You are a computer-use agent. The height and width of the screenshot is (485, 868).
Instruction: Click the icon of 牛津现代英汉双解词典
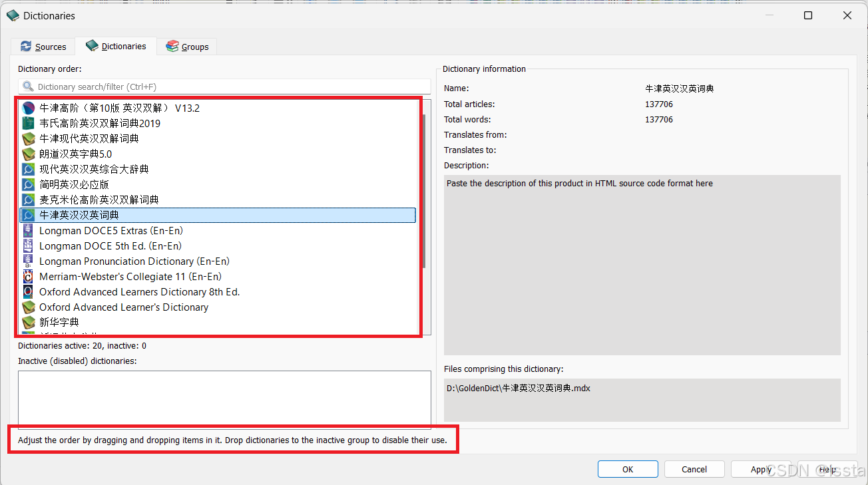[28, 138]
